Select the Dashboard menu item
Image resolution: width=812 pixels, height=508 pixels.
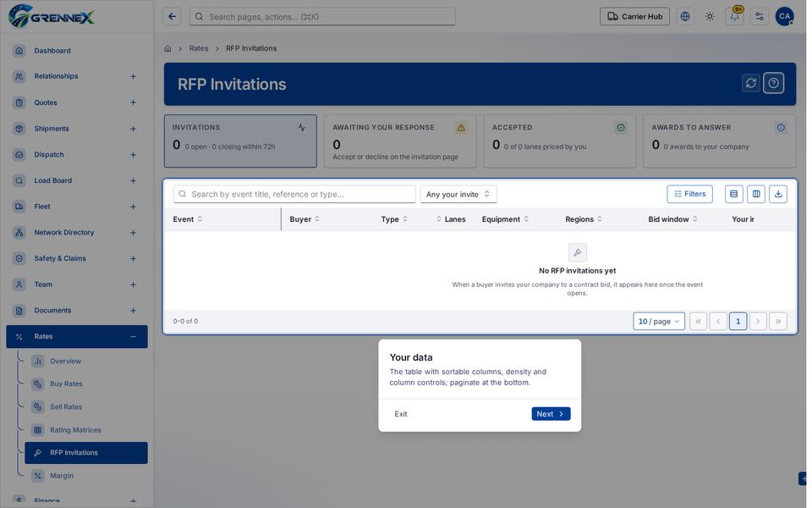coord(77,51)
